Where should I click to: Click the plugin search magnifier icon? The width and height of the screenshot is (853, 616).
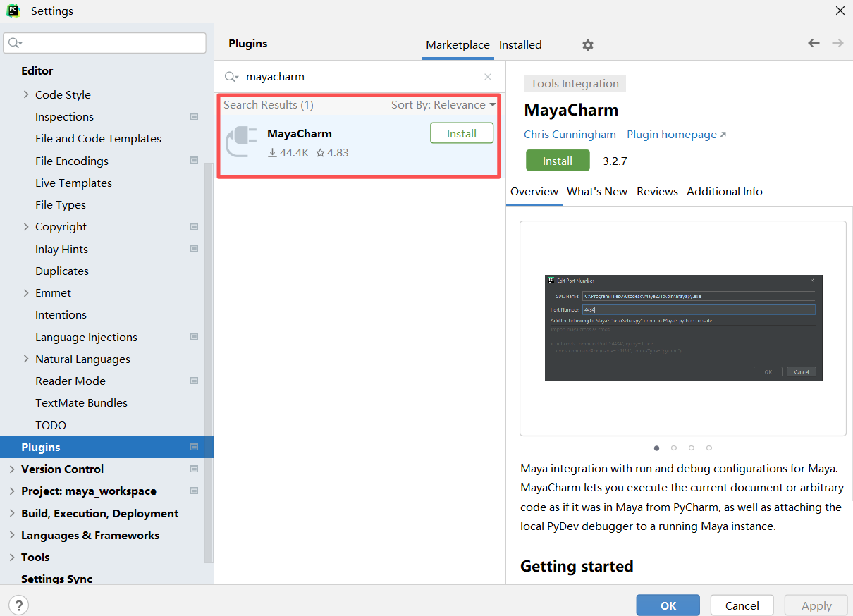point(232,77)
